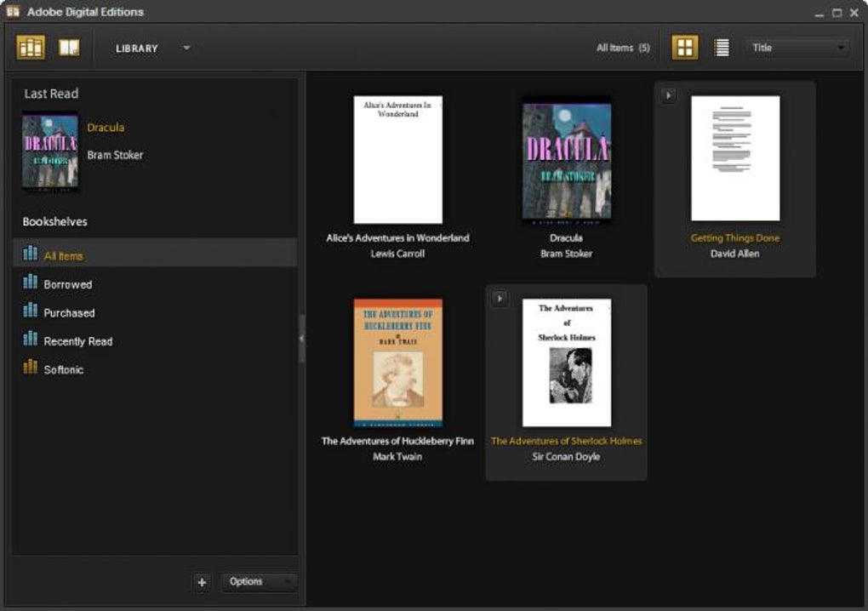This screenshot has width=868, height=611.
Task: Select the Recently Read bookshelf icon
Action: [31, 340]
